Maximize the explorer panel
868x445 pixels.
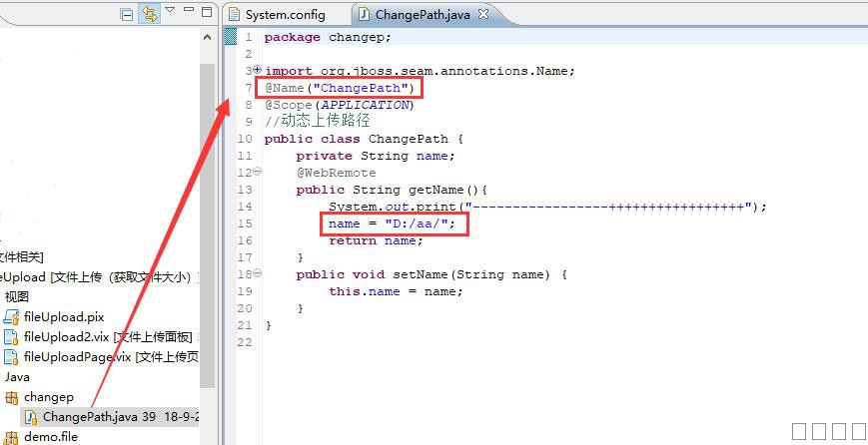click(x=207, y=13)
